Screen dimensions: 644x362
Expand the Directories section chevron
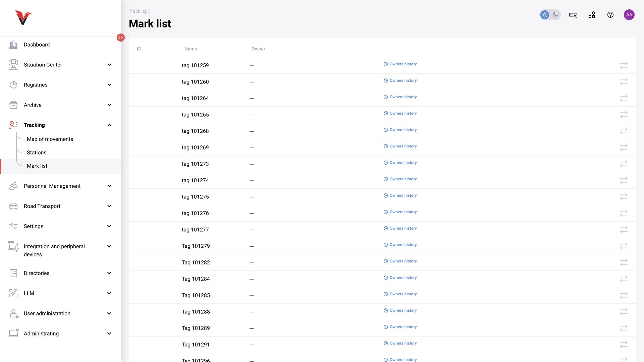pos(109,273)
